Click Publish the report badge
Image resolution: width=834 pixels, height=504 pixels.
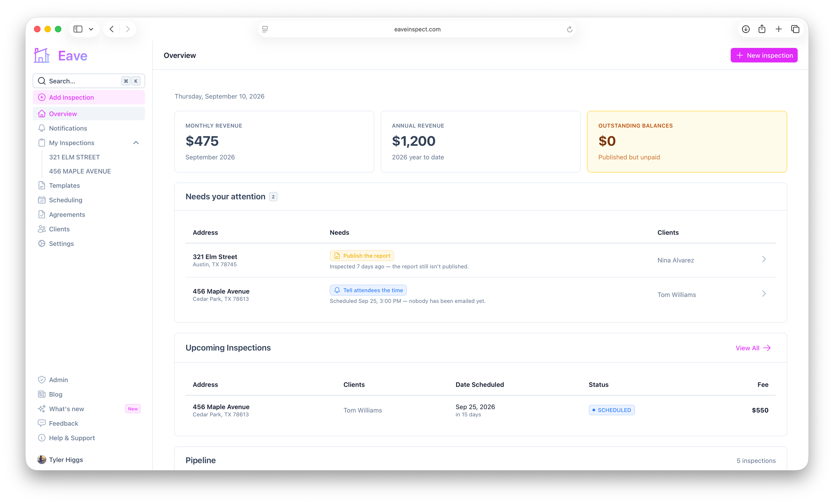(362, 256)
